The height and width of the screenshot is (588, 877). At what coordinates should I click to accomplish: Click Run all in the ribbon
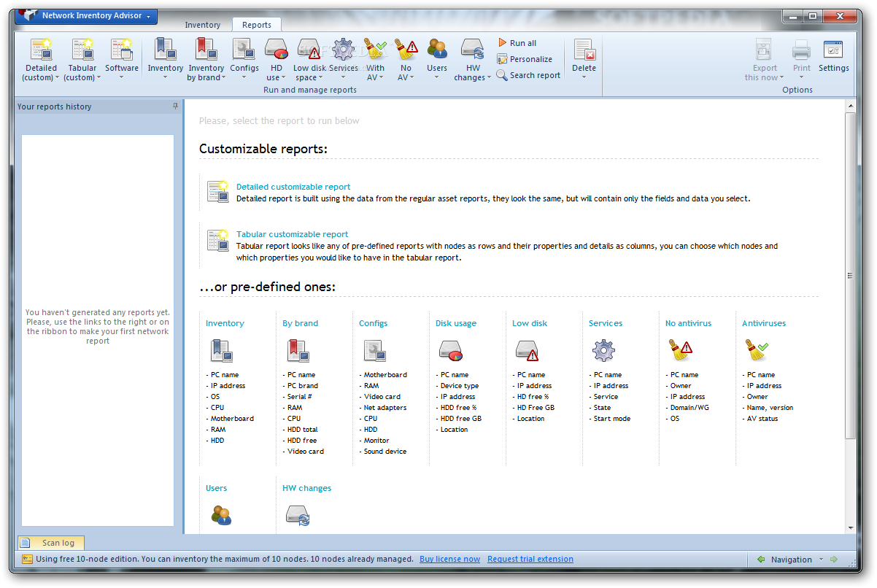coord(517,43)
